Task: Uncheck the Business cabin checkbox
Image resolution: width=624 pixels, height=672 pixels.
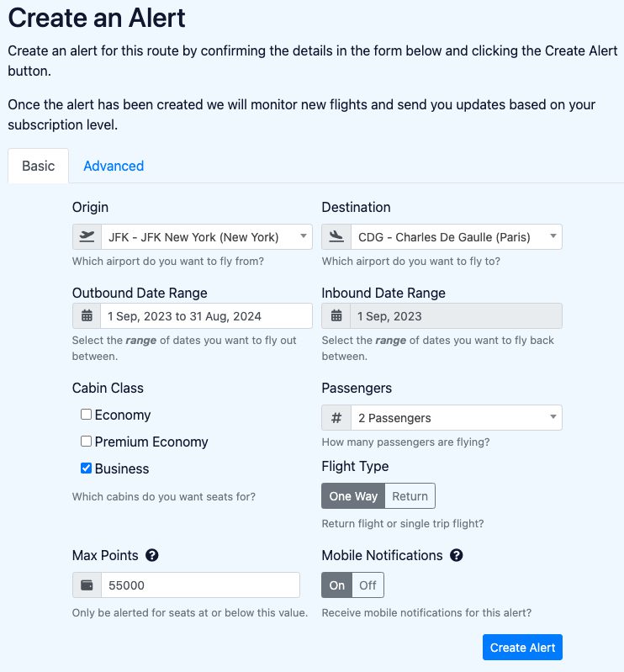Action: pyautogui.click(x=86, y=468)
